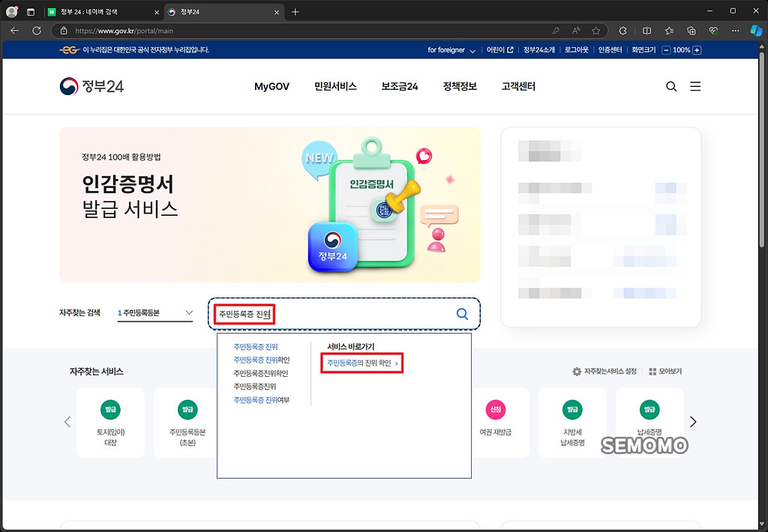This screenshot has width=768, height=532.
Task: Open the collections icon
Action: pos(691,31)
